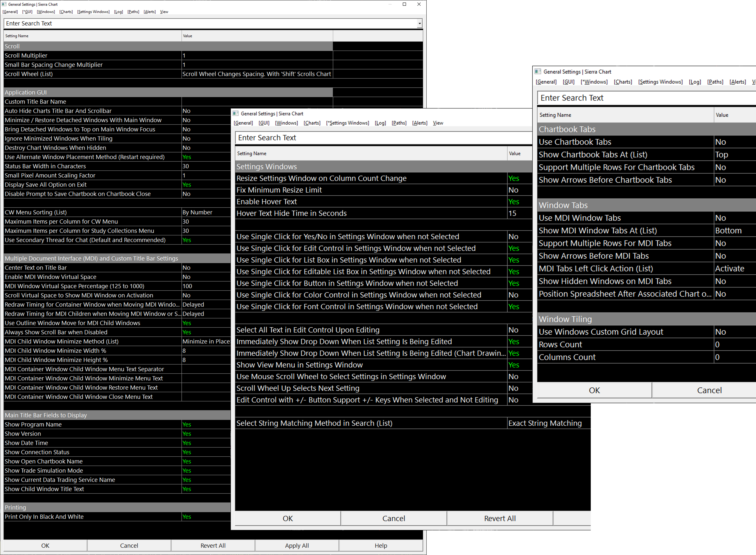The width and height of the screenshot is (756, 555).
Task: Open Scroll Wheel (List) value dropdown
Action: tap(256, 74)
